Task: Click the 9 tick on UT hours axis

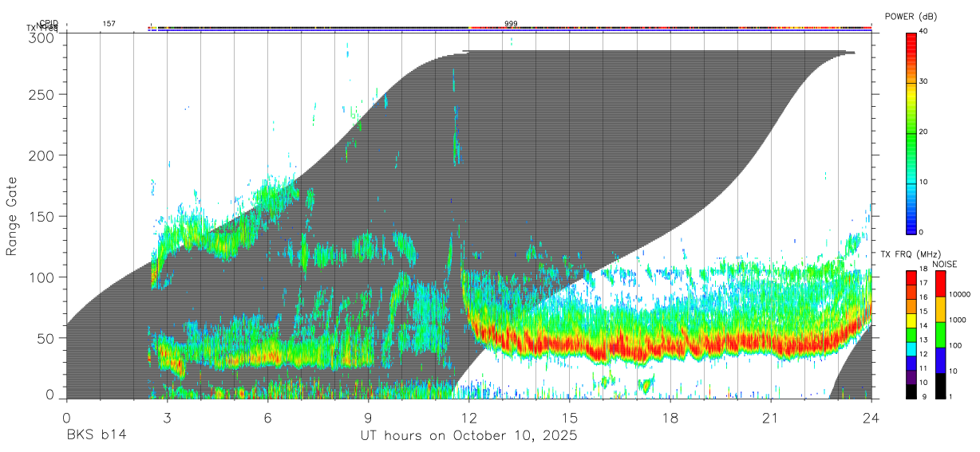Action: (x=368, y=418)
